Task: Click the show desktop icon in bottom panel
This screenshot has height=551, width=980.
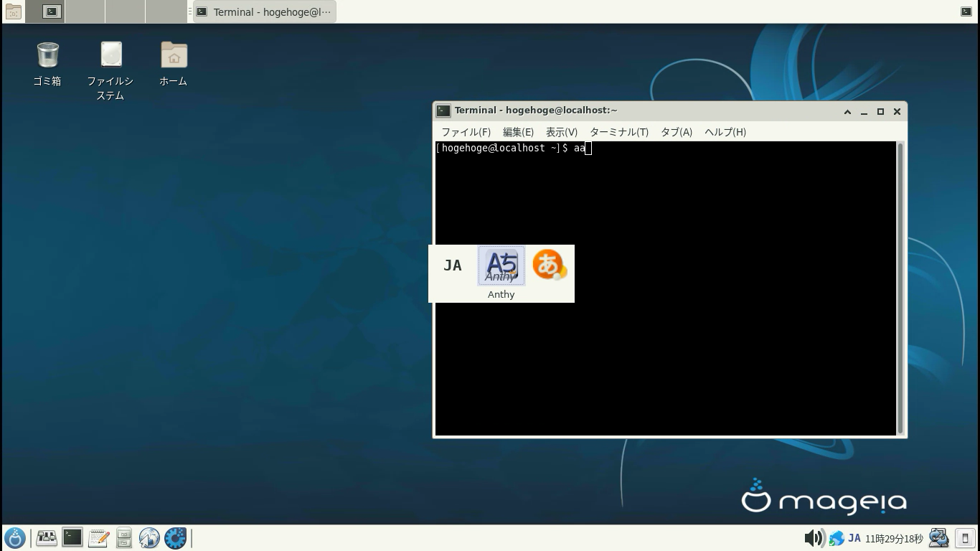Action: [x=47, y=537]
